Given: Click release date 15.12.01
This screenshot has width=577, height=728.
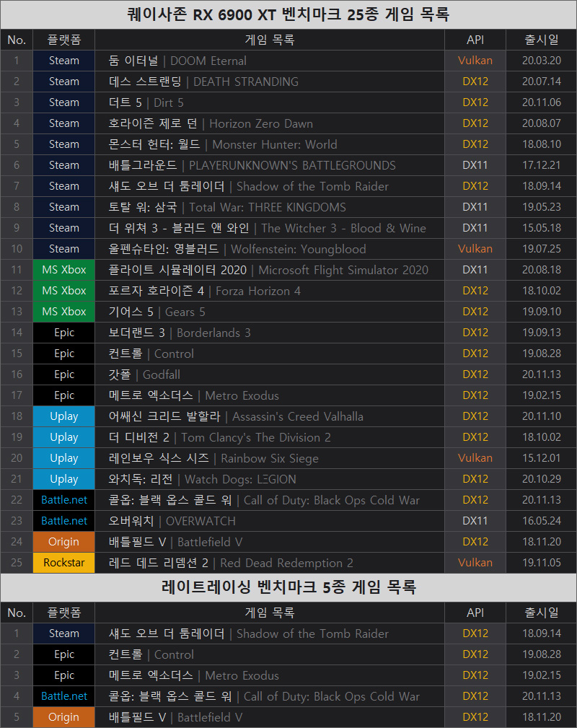Looking at the screenshot, I should click(541, 457).
